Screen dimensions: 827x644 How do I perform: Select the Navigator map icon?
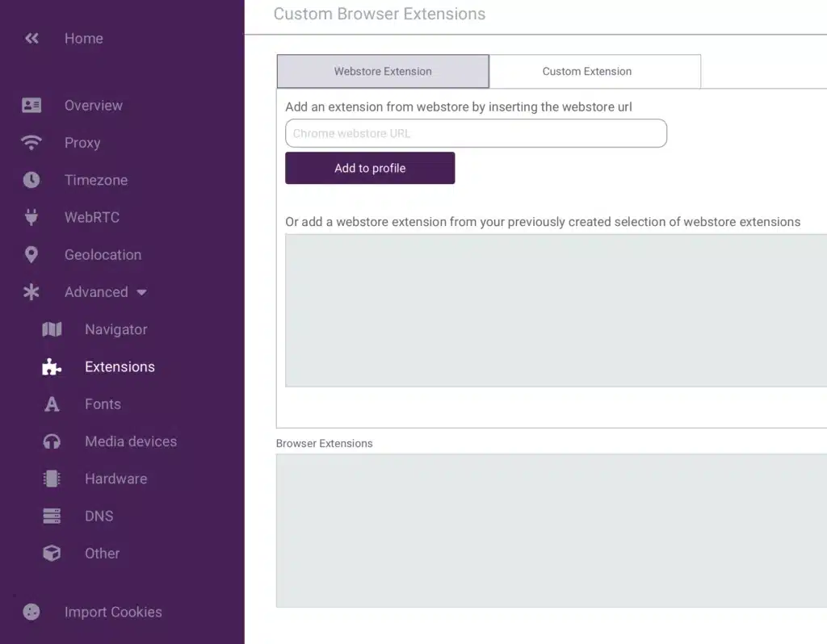[x=52, y=329]
